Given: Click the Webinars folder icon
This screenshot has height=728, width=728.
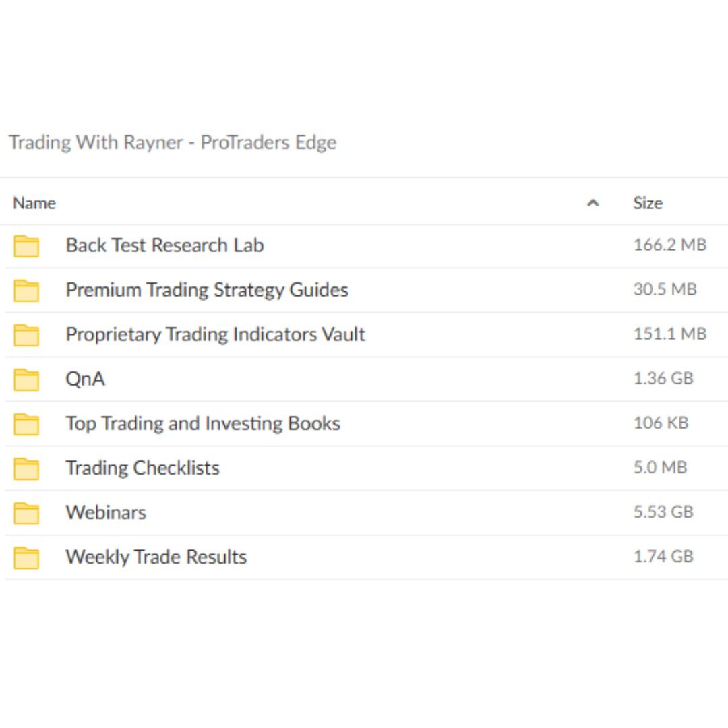Looking at the screenshot, I should [26, 512].
